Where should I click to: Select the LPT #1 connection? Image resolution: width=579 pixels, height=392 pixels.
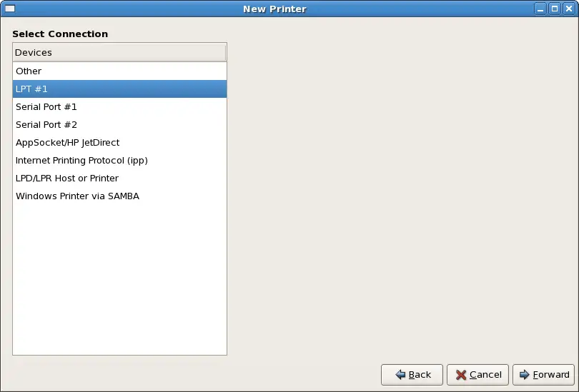pyautogui.click(x=31, y=89)
